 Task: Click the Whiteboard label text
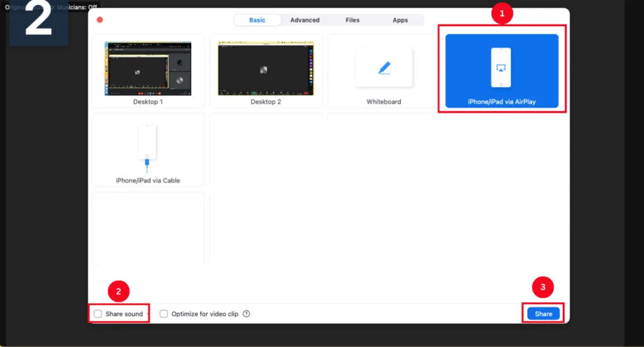[x=384, y=101]
